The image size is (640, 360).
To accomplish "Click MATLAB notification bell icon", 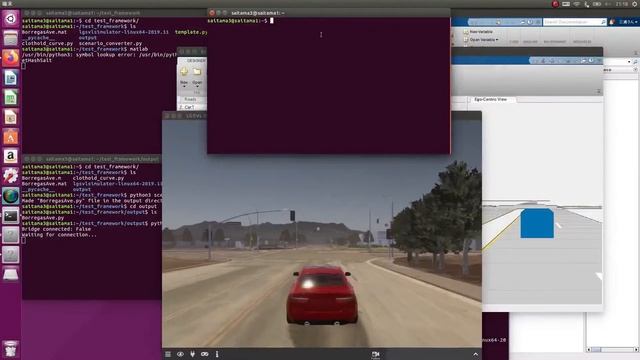I will (612, 22).
